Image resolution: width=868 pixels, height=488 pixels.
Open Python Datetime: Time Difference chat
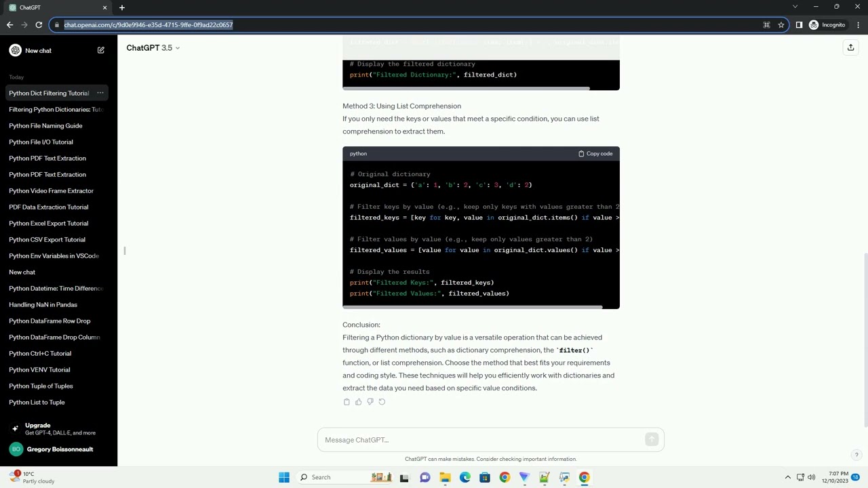tap(57, 288)
